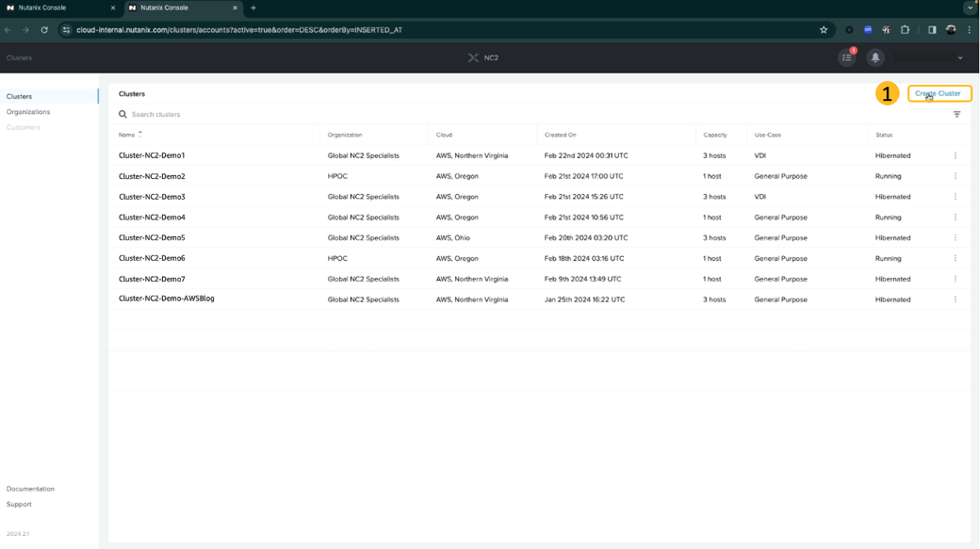Close the first Nutanix Console tab

coord(112,8)
